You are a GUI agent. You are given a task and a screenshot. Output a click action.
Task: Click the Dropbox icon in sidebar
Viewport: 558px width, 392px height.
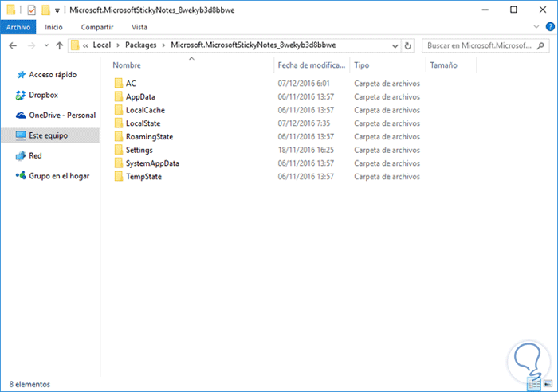(21, 95)
